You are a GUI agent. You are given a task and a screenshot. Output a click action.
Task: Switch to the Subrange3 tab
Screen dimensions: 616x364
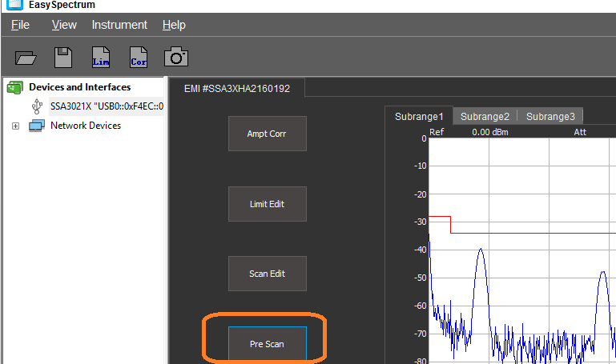click(550, 116)
